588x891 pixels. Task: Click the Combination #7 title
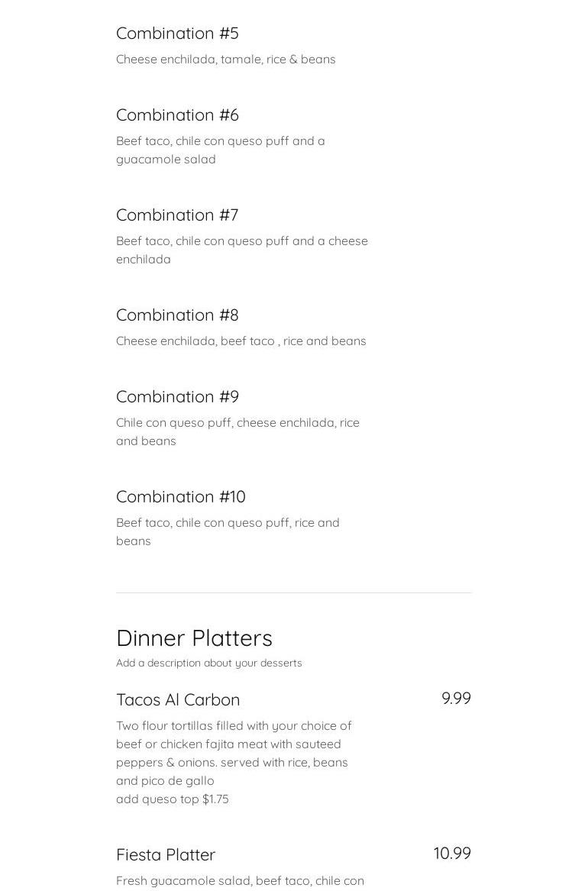[x=177, y=215]
